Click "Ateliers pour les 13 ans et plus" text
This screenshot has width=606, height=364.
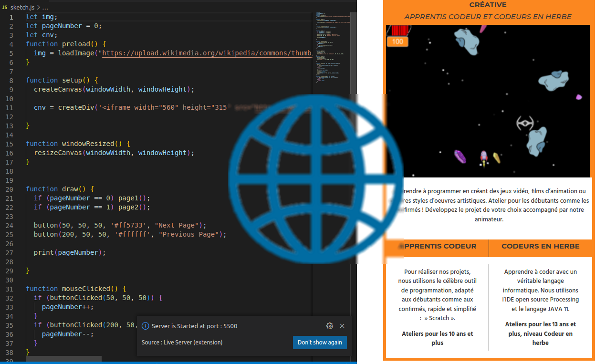point(540,333)
